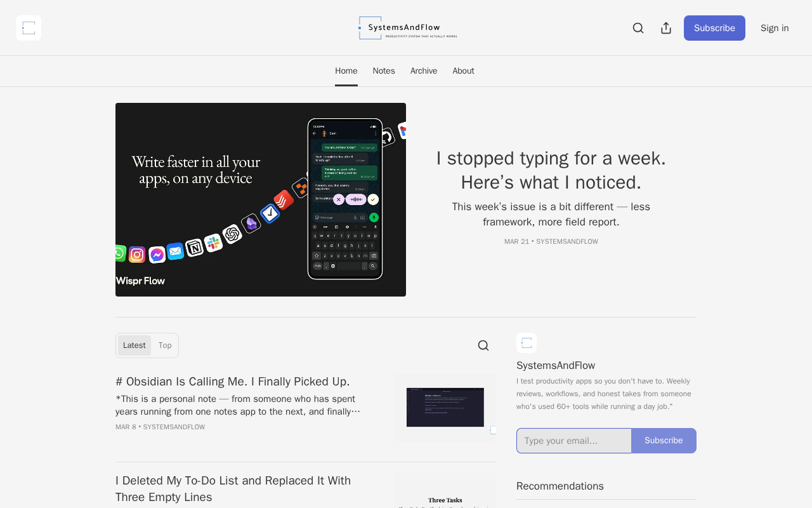812x508 pixels.
Task: Search posts using the magnifier beside Latest/Top
Action: 483,345
